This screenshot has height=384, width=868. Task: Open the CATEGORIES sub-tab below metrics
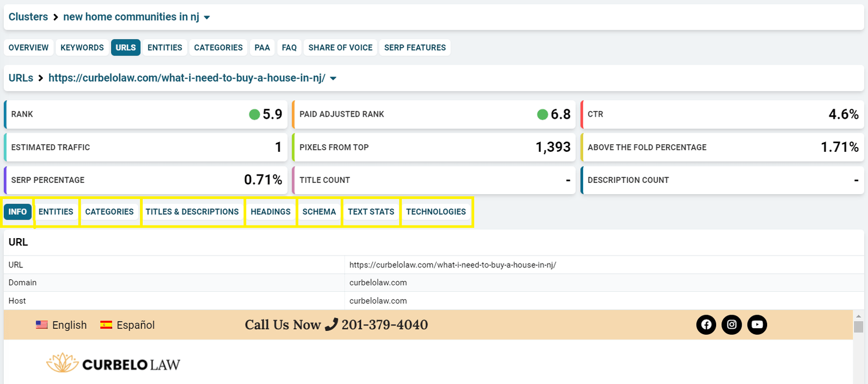[x=110, y=212]
